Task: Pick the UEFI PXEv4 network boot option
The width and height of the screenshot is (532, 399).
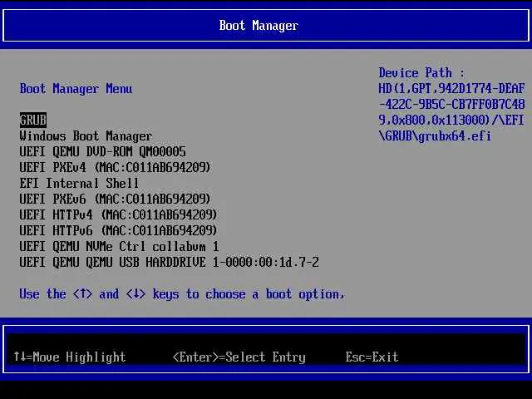Action: point(115,168)
